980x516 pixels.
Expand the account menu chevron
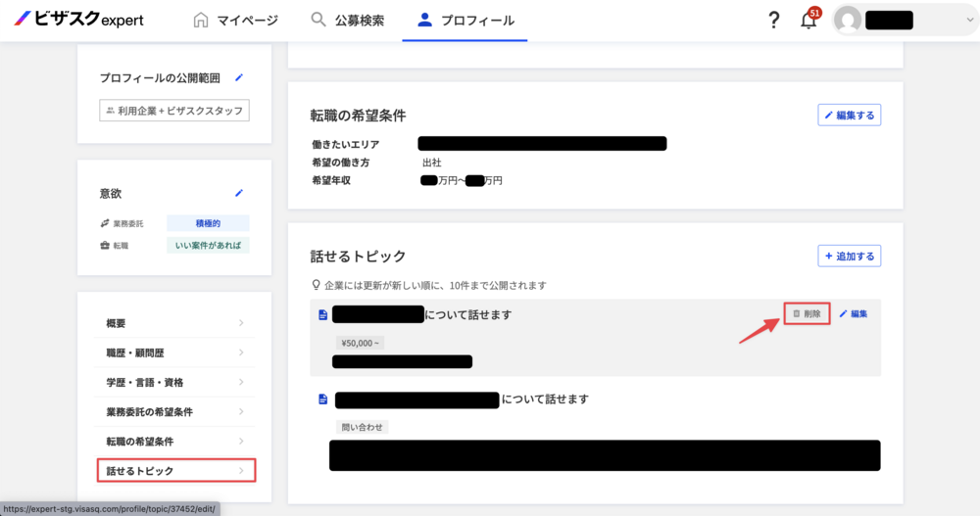[969, 20]
